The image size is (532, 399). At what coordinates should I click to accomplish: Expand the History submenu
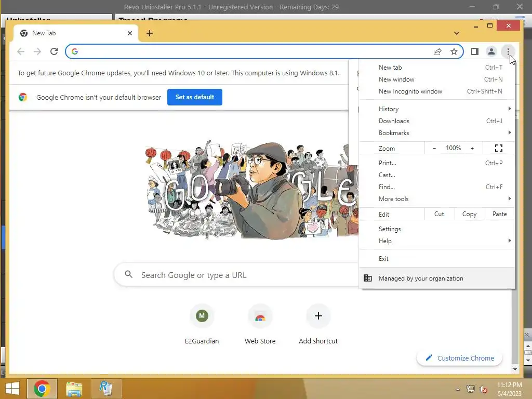point(437,109)
